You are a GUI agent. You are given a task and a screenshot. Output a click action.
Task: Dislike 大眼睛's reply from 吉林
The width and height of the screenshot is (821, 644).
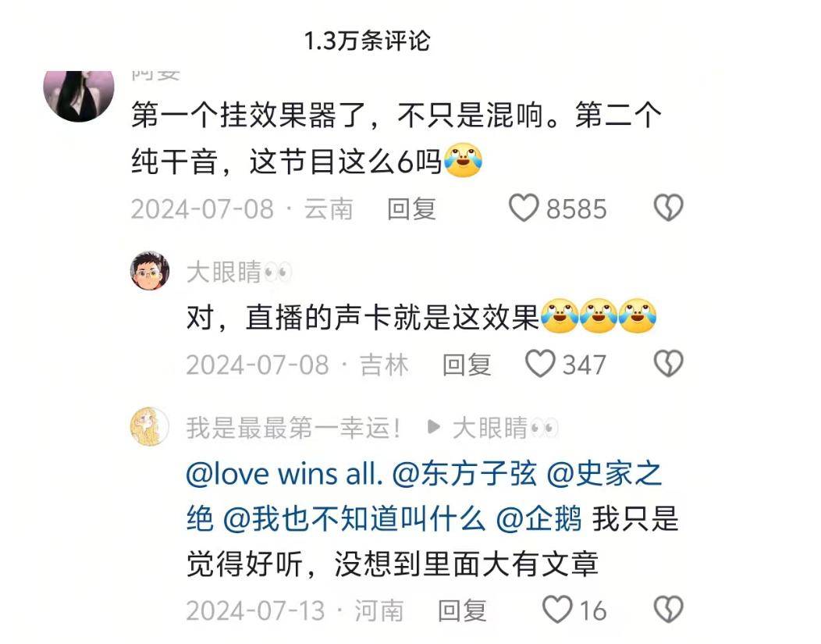[x=669, y=363]
